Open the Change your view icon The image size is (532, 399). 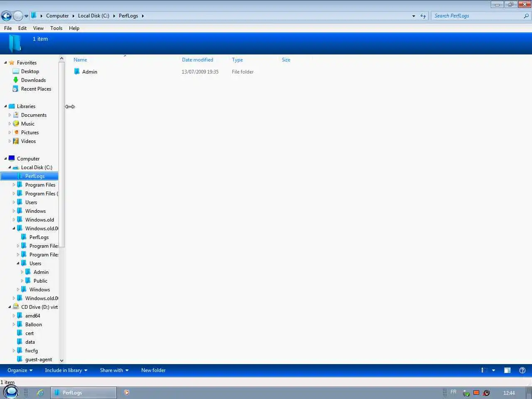click(x=484, y=370)
